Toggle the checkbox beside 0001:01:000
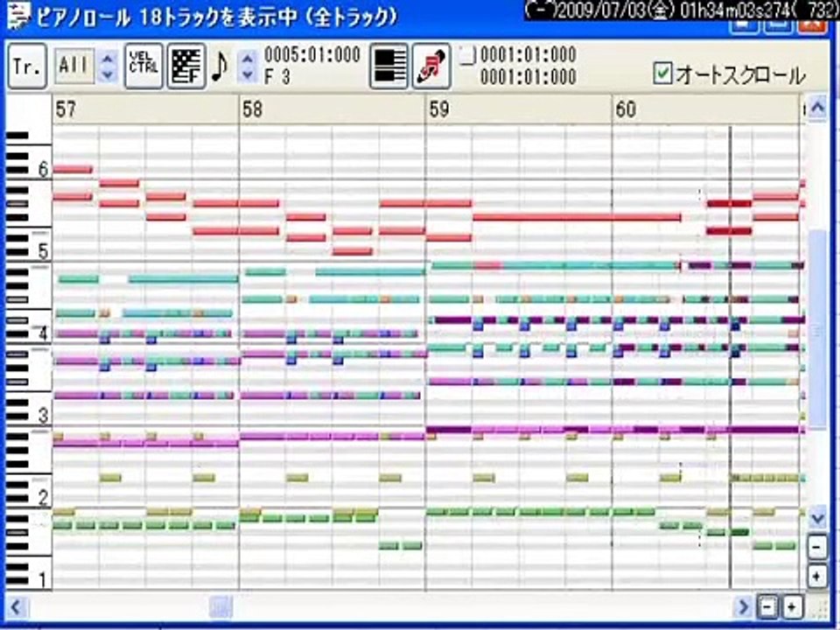 click(467, 55)
